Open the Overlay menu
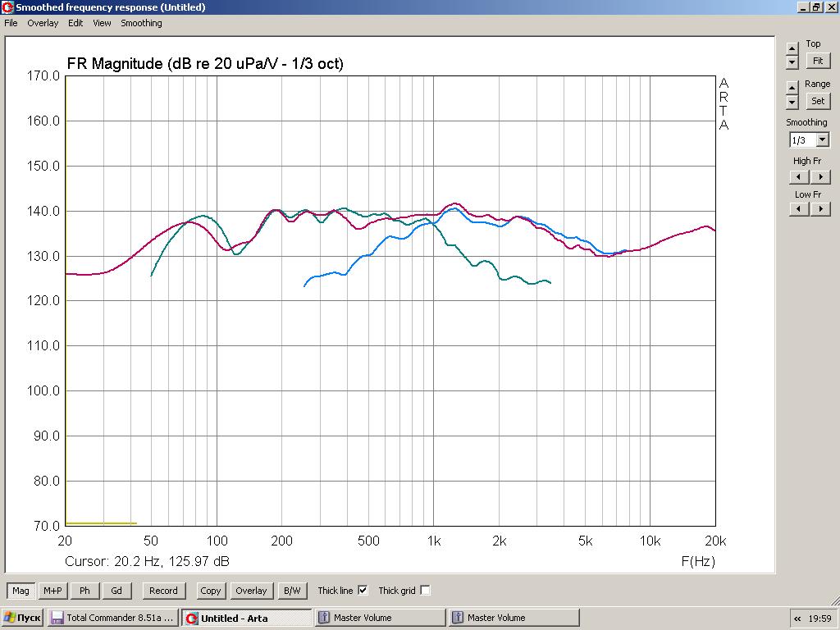The height and width of the screenshot is (630, 840). (x=43, y=23)
